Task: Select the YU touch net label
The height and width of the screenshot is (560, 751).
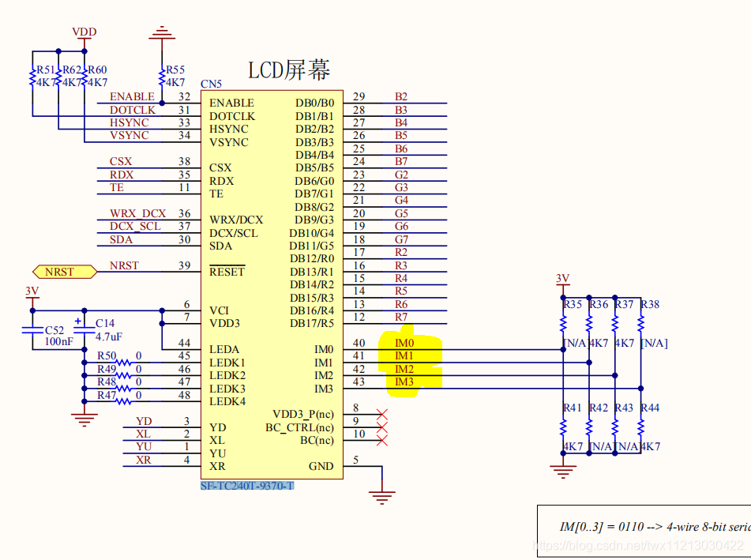Action: tap(144, 446)
